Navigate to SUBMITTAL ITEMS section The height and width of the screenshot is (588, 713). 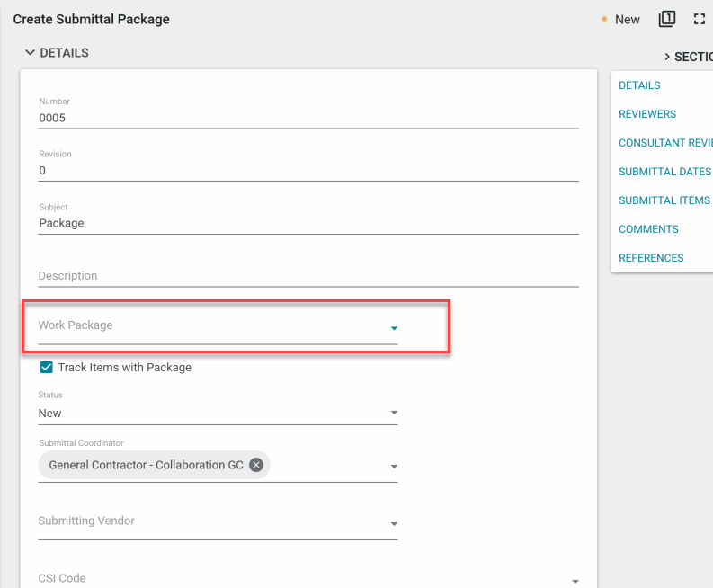tap(664, 200)
